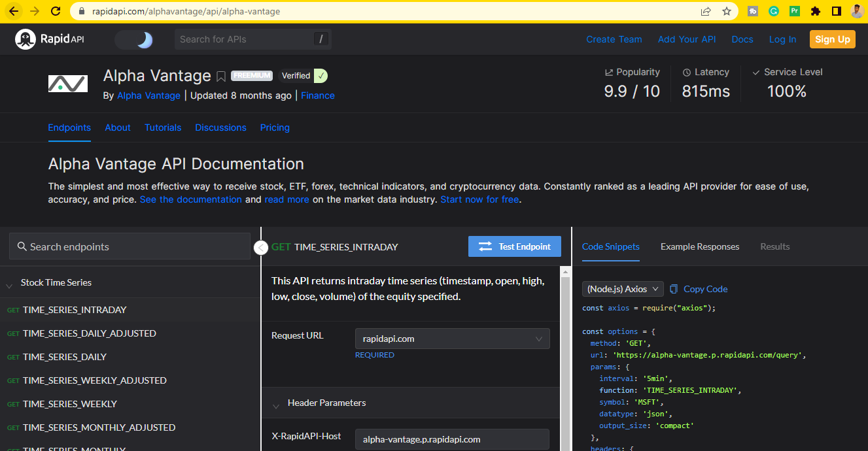
Task: Open the Alpha Vantage author link
Action: (148, 95)
